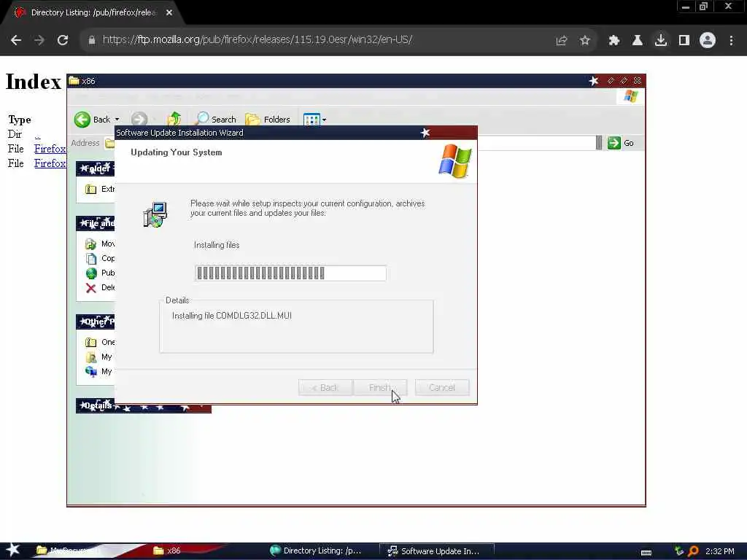Click the share icon in the address bar
The height and width of the screenshot is (560, 747).
pyautogui.click(x=561, y=41)
